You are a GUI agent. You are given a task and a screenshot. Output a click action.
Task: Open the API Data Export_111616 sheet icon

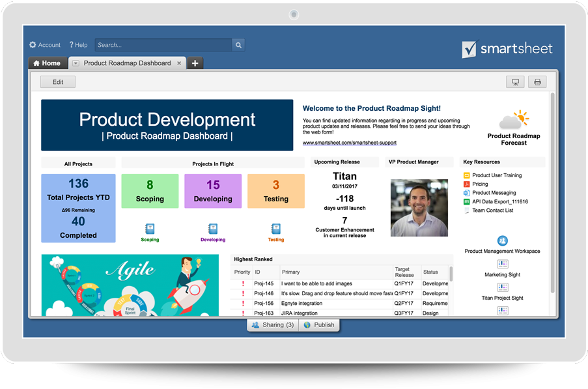(x=466, y=201)
